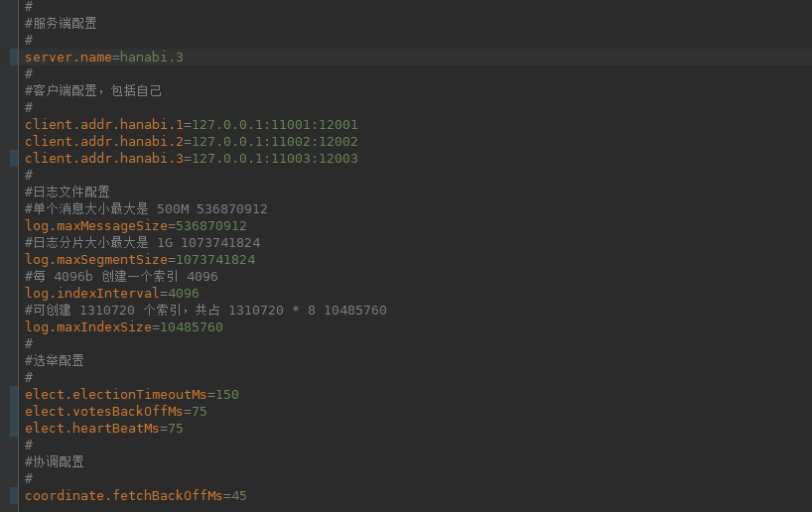
Task: Click the #选举配置 comment line
Action: tap(55, 361)
